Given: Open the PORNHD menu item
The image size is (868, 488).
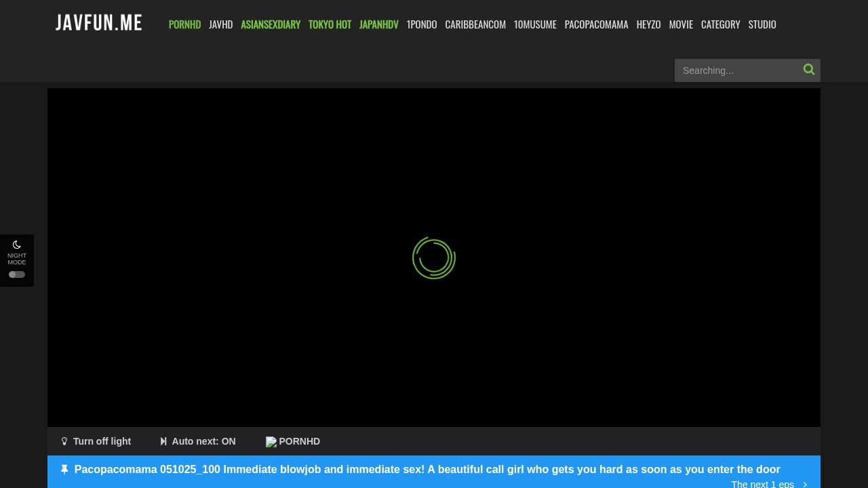Looking at the screenshot, I should click(184, 24).
